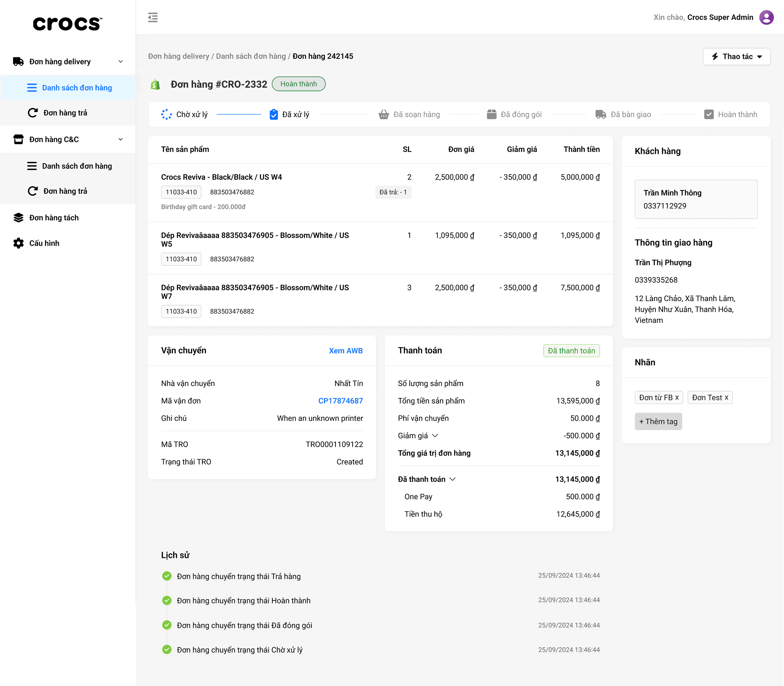Click the return icon under Đơn hàng delivery
Screen dimensions: 784x686
coord(33,113)
